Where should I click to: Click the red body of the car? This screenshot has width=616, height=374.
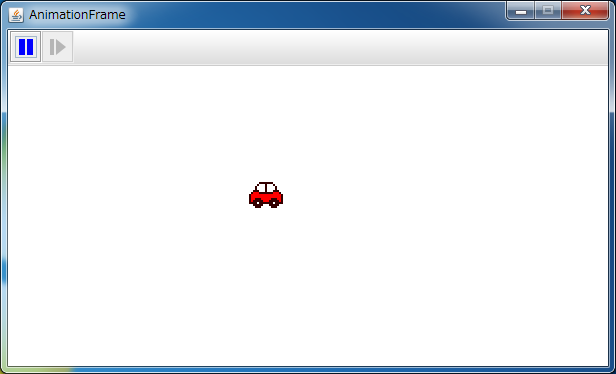point(266,196)
